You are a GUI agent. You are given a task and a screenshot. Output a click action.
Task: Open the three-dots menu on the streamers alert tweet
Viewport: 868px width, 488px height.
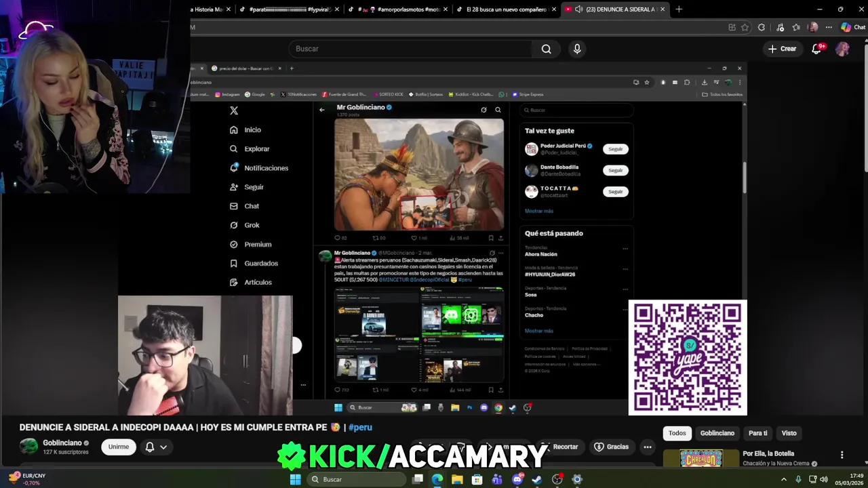(501, 253)
